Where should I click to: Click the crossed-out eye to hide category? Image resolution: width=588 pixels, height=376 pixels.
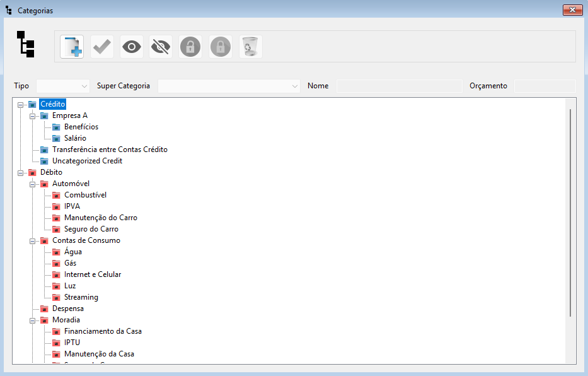(161, 47)
